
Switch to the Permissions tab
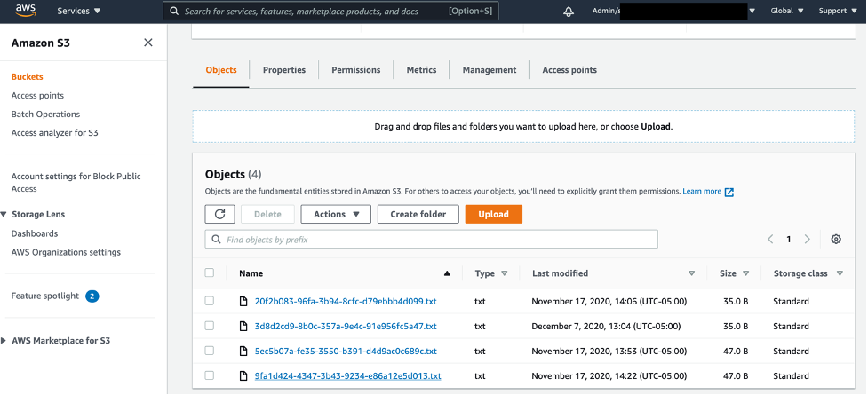(x=356, y=70)
